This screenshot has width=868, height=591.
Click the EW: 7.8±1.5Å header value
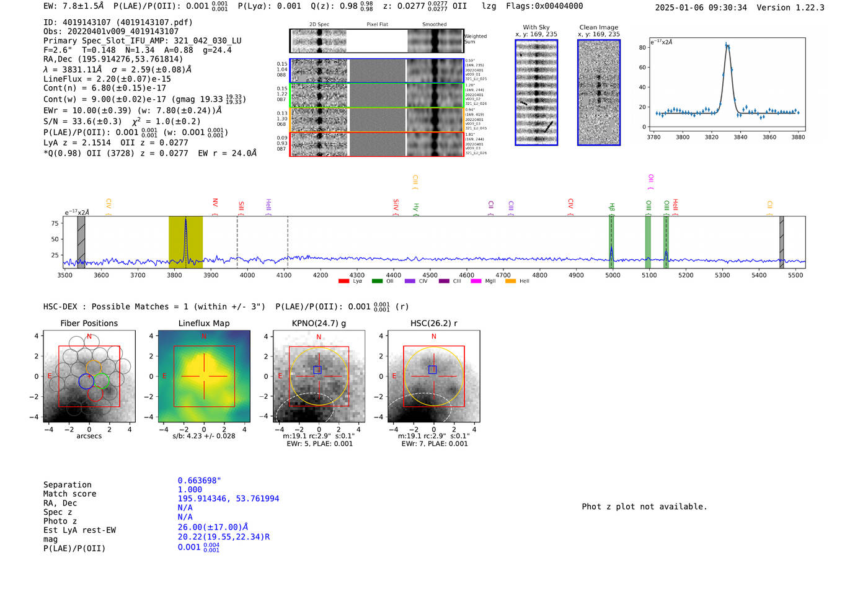pos(74,6)
